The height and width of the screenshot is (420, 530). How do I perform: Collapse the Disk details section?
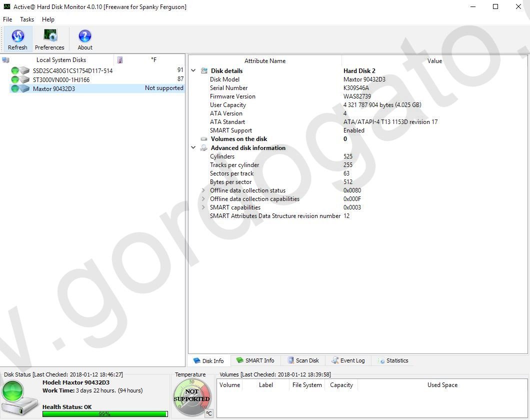193,71
